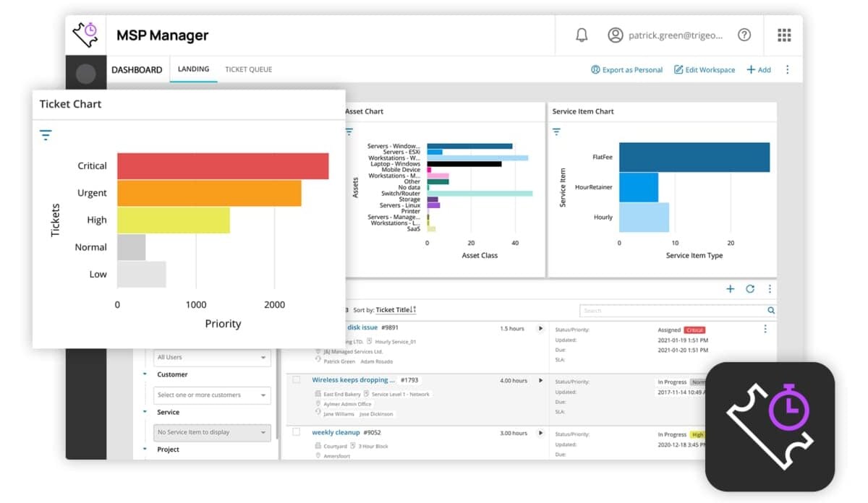Open the help question mark icon
The height and width of the screenshot is (503, 868).
coord(744,35)
